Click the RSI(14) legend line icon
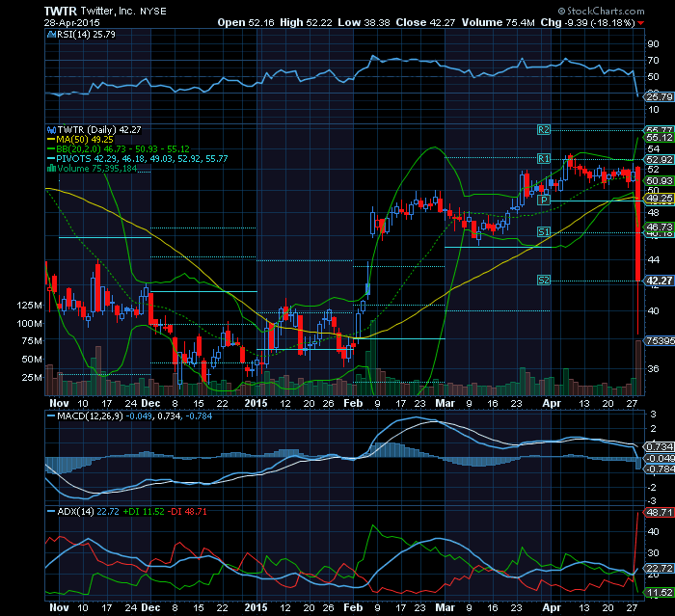The image size is (675, 616). [52, 35]
